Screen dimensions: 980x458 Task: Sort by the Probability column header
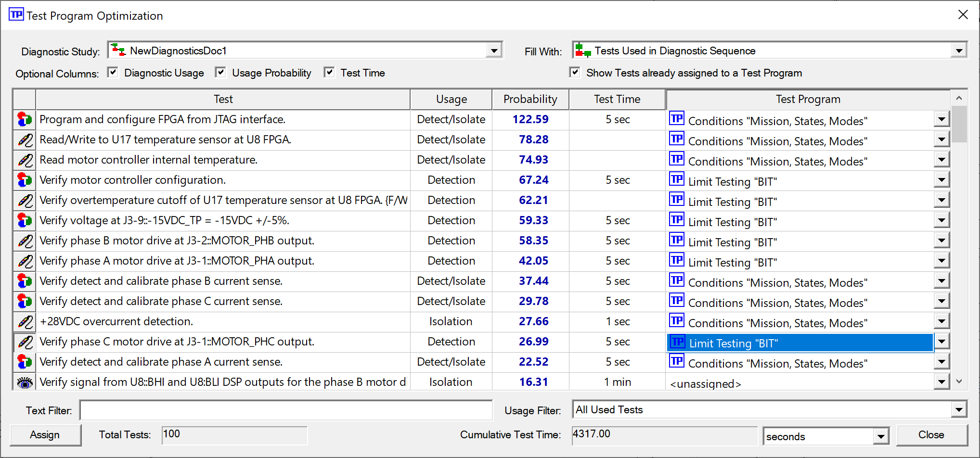[x=530, y=99]
